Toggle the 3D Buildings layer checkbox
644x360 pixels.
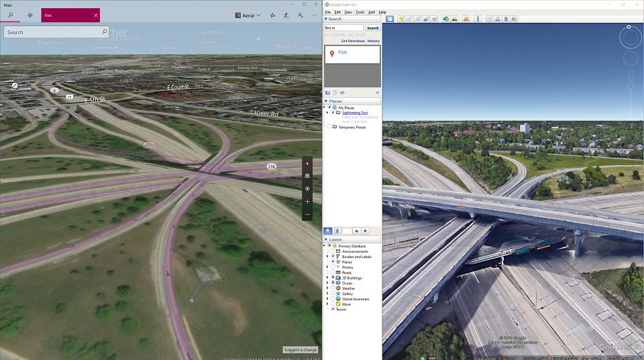pyautogui.click(x=333, y=278)
